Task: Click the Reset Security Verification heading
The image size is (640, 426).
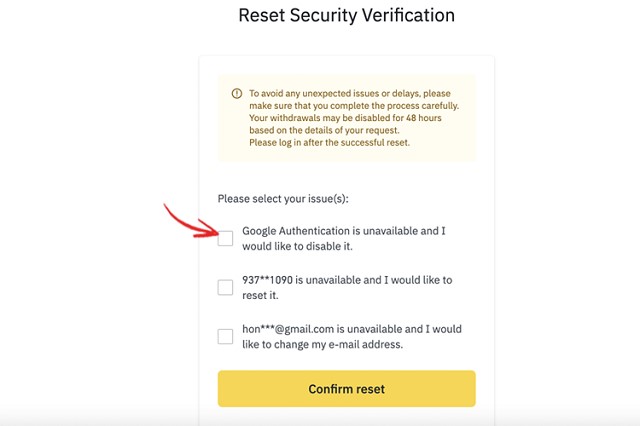Action: [347, 16]
